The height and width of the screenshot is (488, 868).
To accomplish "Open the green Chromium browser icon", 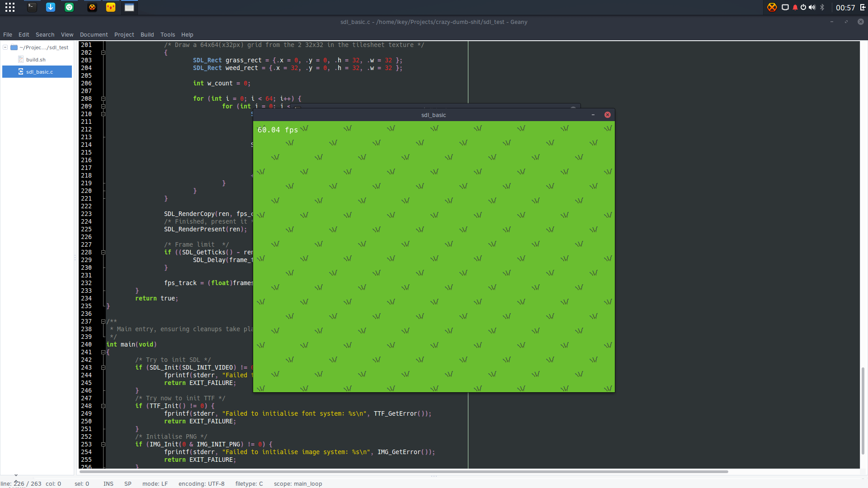I will pos(69,7).
